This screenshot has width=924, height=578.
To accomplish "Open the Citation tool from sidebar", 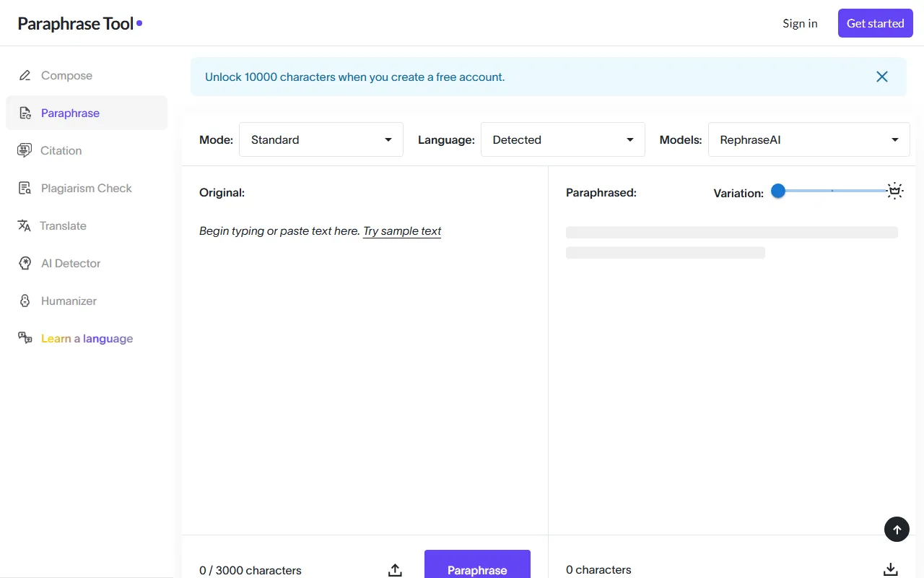I will (x=61, y=150).
